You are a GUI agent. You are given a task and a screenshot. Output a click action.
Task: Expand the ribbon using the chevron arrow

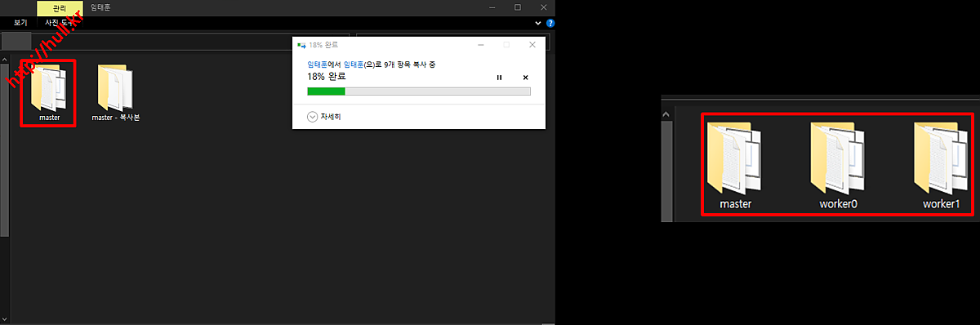coord(538,24)
